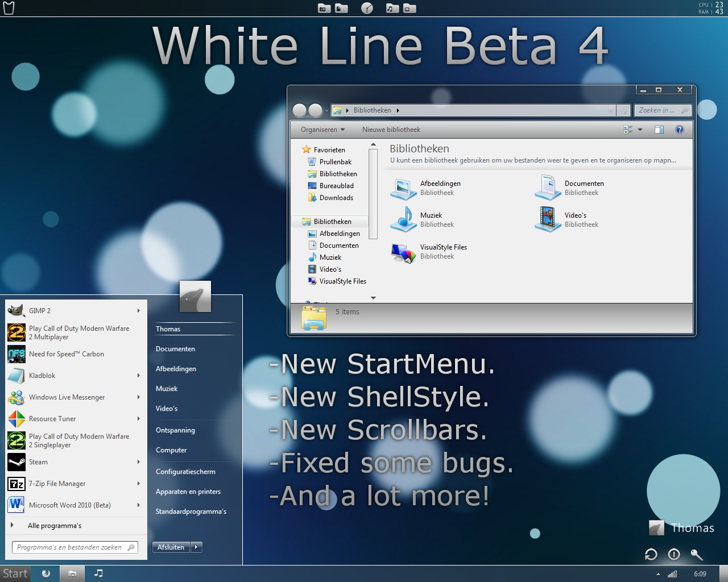This screenshot has width=728, height=582.
Task: Click the taskbar clock 6:09
Action: [700, 574]
